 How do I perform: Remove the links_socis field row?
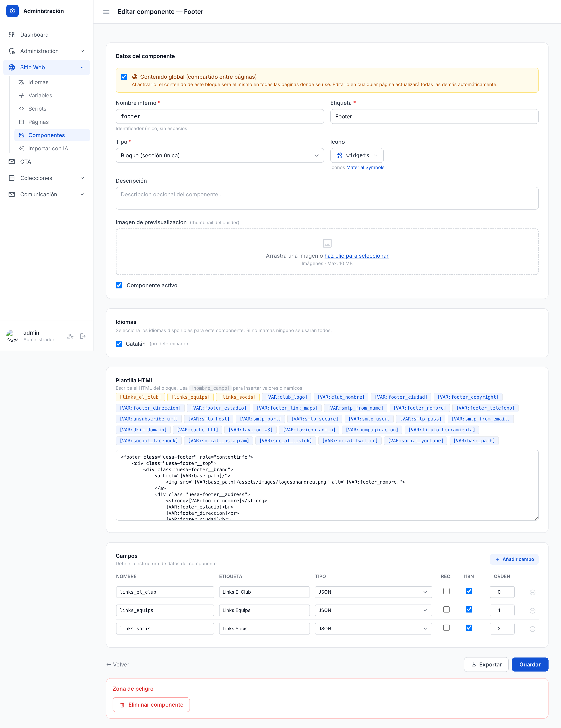click(532, 629)
